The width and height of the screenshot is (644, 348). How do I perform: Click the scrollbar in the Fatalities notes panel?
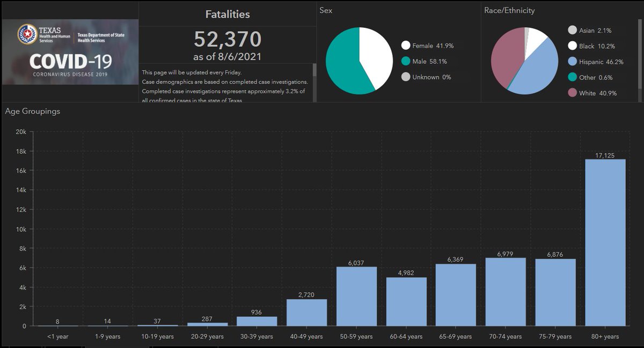pyautogui.click(x=314, y=70)
